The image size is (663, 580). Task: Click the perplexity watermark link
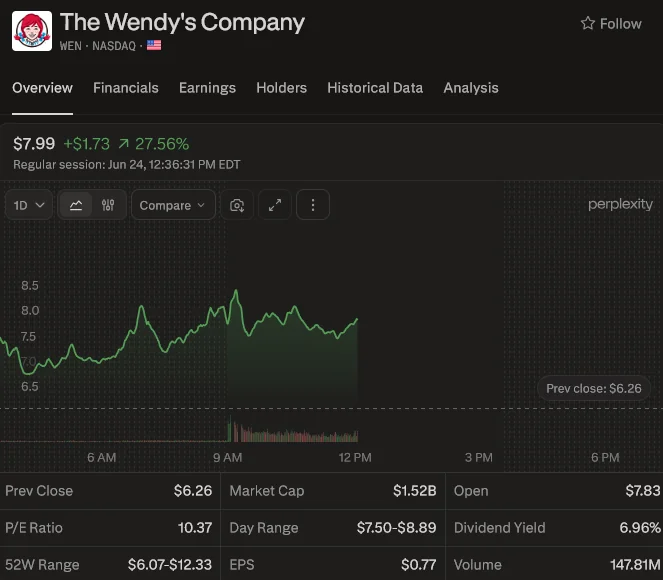620,204
